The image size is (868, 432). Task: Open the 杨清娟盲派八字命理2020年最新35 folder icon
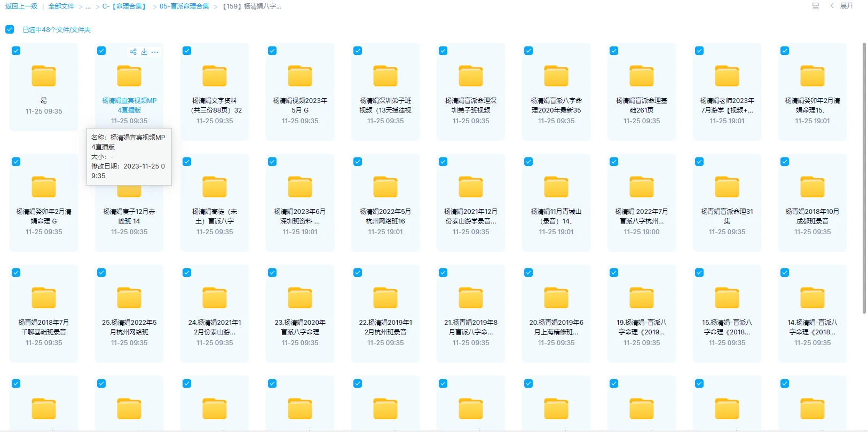(556, 76)
